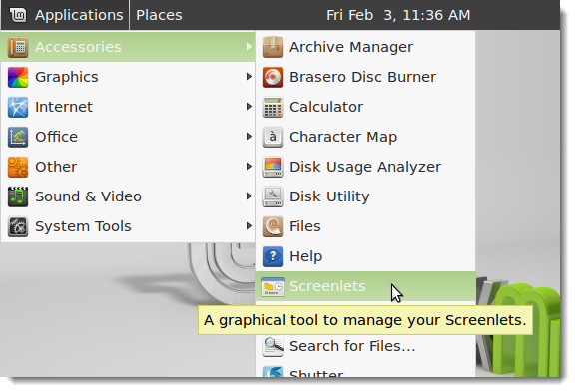Click the Other category orange icon
575x392 pixels.
[18, 167]
